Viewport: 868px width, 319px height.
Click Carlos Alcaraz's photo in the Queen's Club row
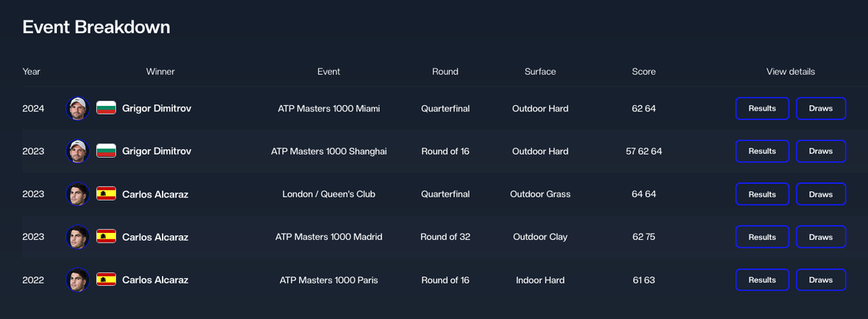tap(78, 194)
